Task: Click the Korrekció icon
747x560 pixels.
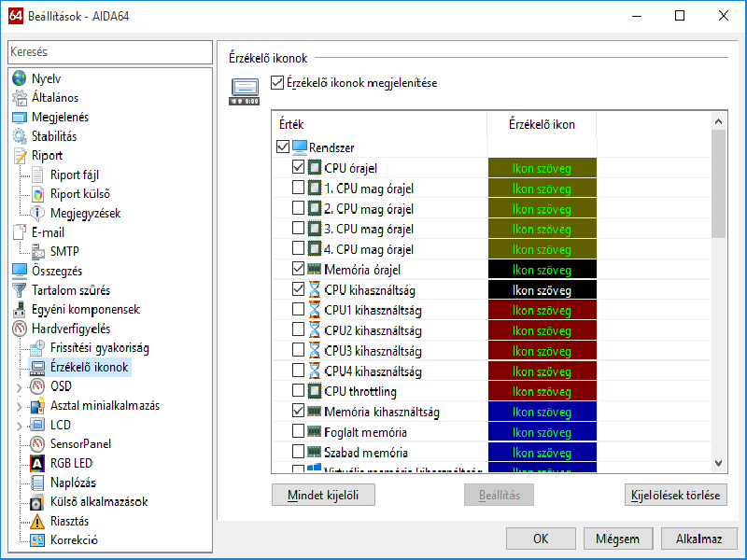Action: coord(37,540)
